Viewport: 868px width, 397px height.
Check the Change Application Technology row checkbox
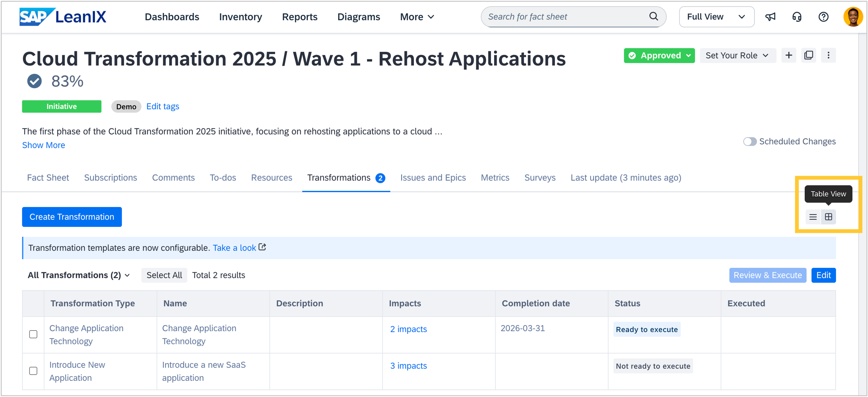[33, 334]
